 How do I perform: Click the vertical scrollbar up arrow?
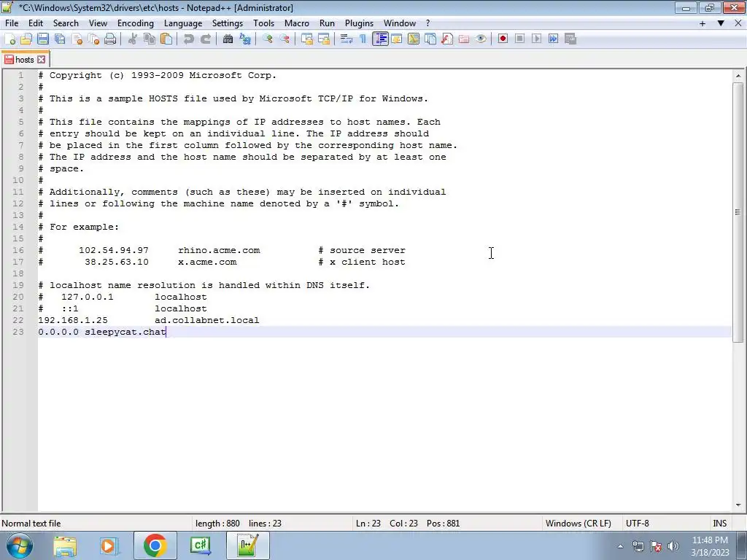pos(738,76)
